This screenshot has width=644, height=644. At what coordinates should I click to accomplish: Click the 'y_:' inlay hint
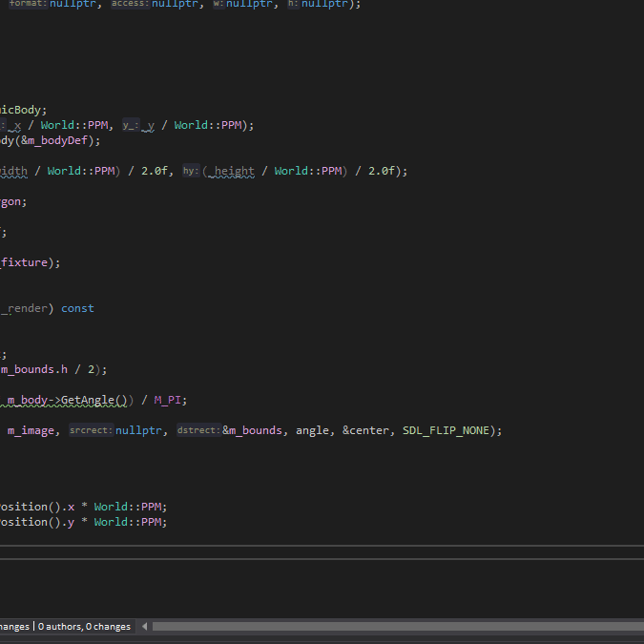tap(131, 125)
